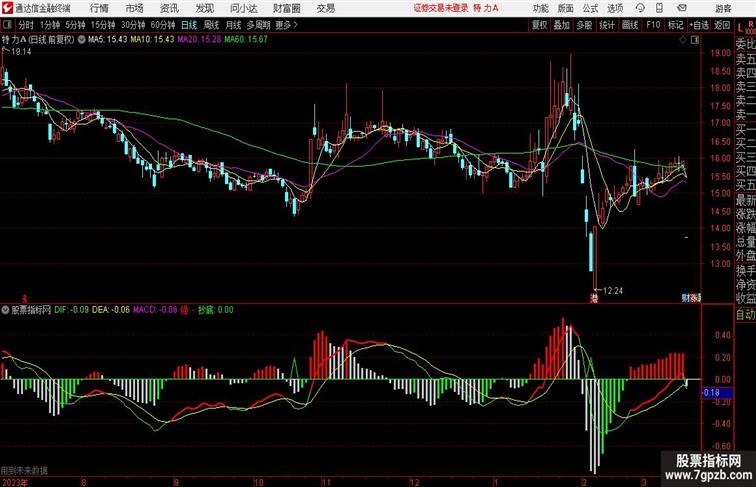
Task: Switch to the 15分钟 period tab
Action: 103,25
